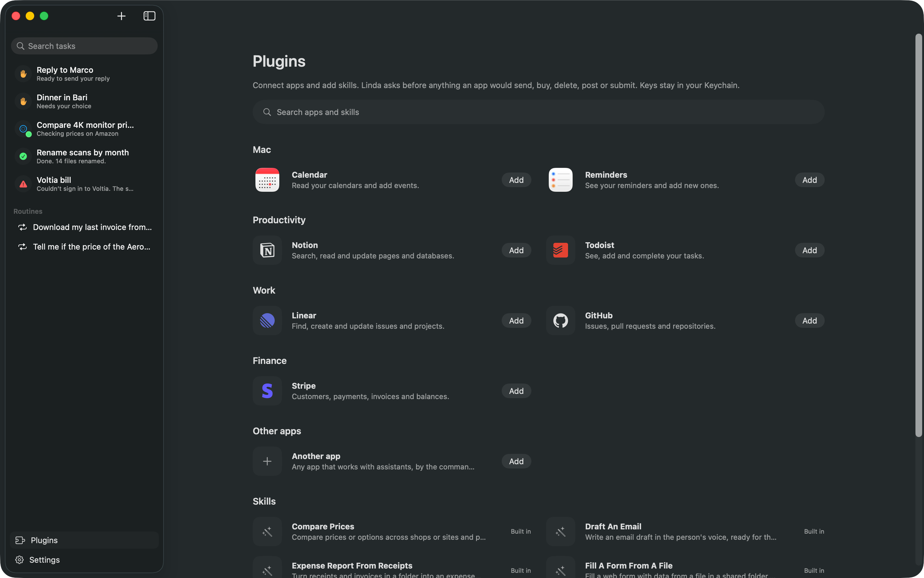The width and height of the screenshot is (924, 578).
Task: Click the magnifier icon in Search apps and skills
Action: pos(267,112)
